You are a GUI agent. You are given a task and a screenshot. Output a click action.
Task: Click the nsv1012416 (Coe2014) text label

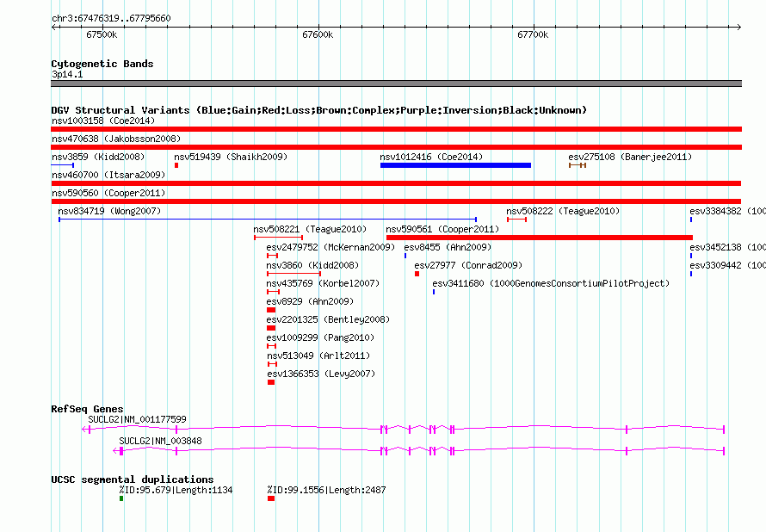(431, 157)
